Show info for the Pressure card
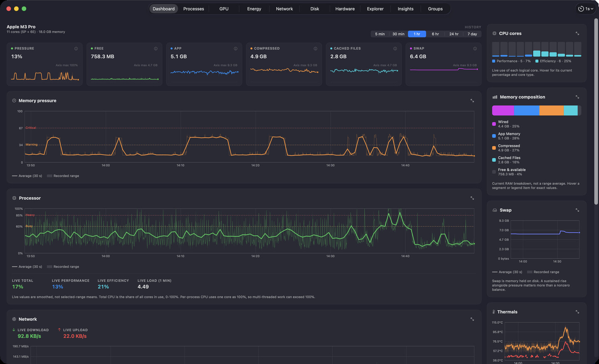 (76, 49)
